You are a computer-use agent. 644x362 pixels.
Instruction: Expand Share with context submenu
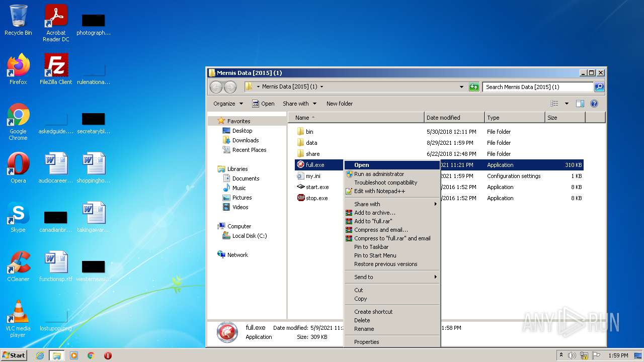click(392, 204)
